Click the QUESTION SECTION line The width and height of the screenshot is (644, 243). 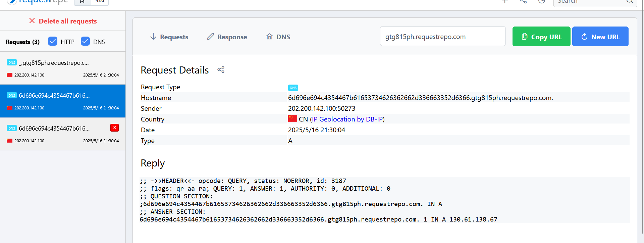pyautogui.click(x=176, y=196)
